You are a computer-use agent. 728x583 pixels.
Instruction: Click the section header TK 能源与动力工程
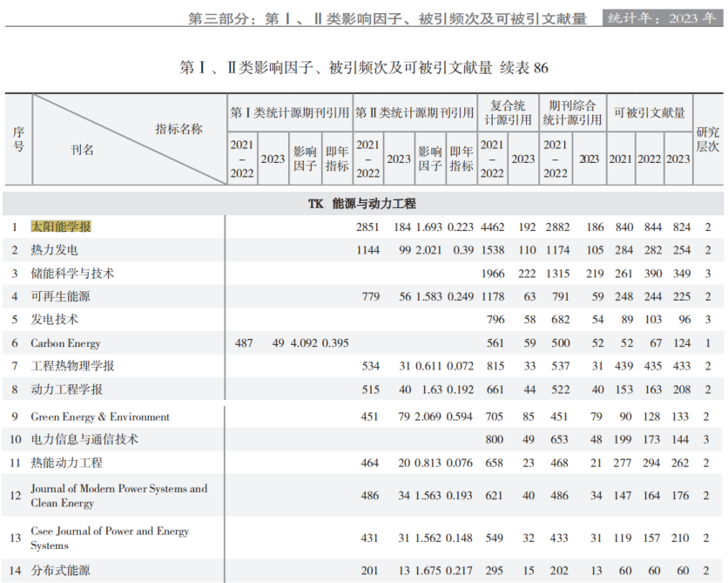362,203
